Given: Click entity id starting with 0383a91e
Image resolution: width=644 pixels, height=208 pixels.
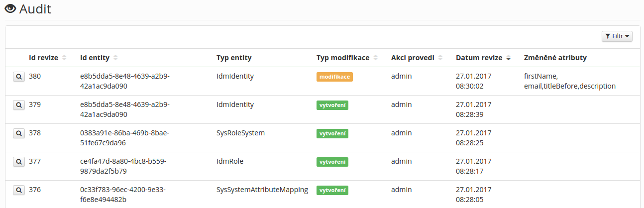Looking at the screenshot, I should coord(124,138).
